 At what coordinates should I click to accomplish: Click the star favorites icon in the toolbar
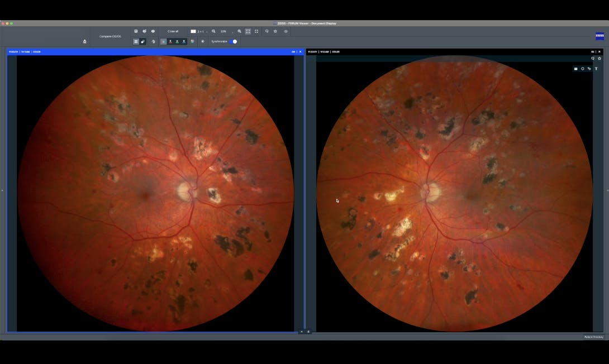[275, 31]
